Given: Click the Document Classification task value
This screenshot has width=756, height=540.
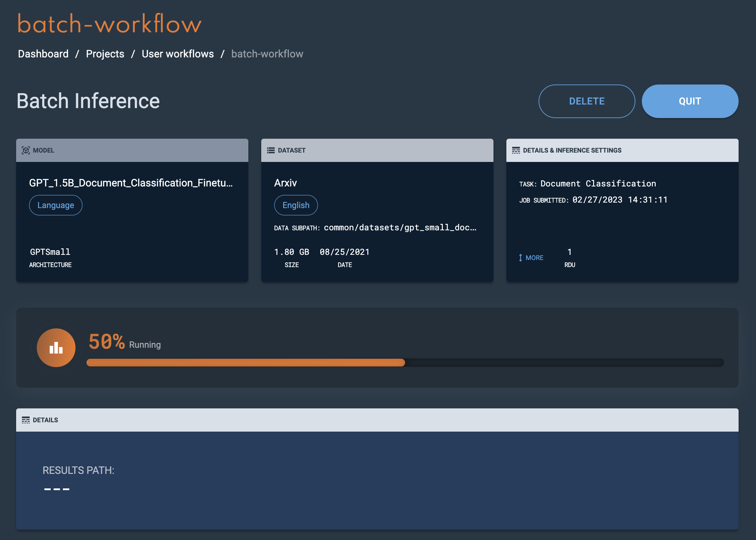Looking at the screenshot, I should (x=598, y=184).
